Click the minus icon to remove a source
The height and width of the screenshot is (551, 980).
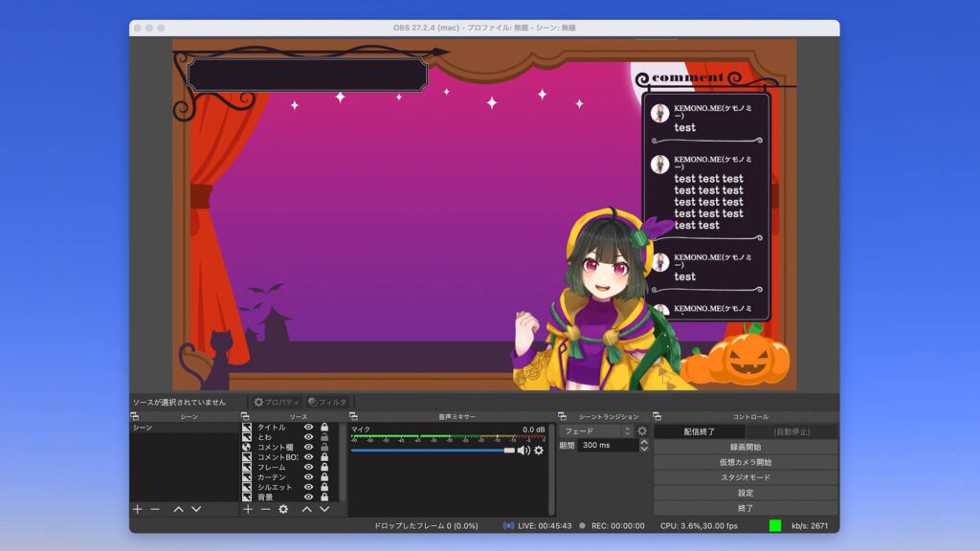point(264,508)
